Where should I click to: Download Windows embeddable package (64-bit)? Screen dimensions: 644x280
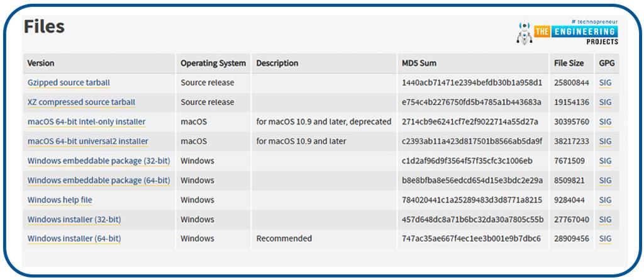pos(98,180)
